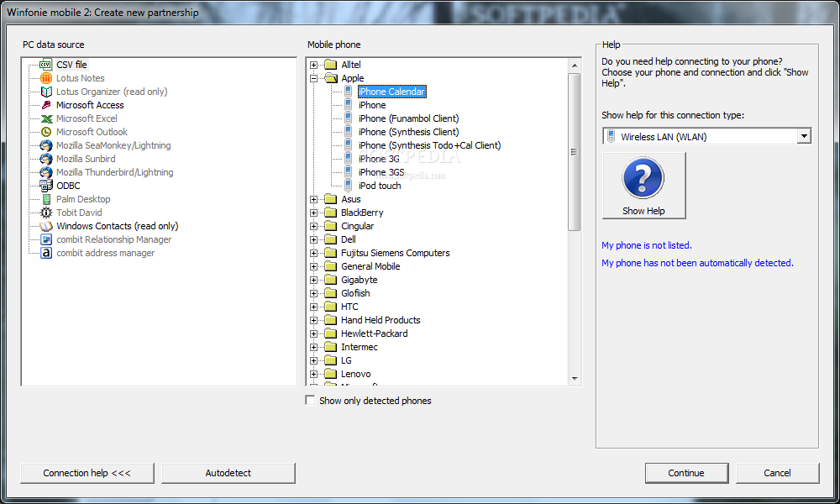Select the 'Glofish' folder label
The height and width of the screenshot is (504, 840).
tap(355, 293)
